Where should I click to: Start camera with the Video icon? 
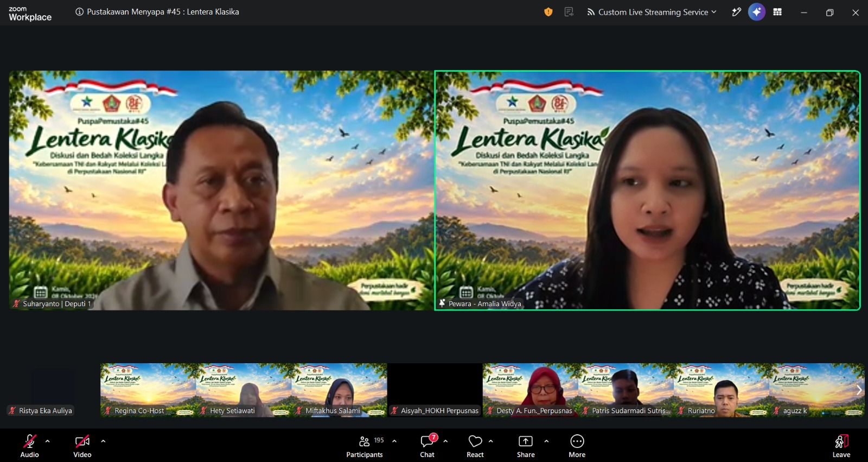[82, 441]
